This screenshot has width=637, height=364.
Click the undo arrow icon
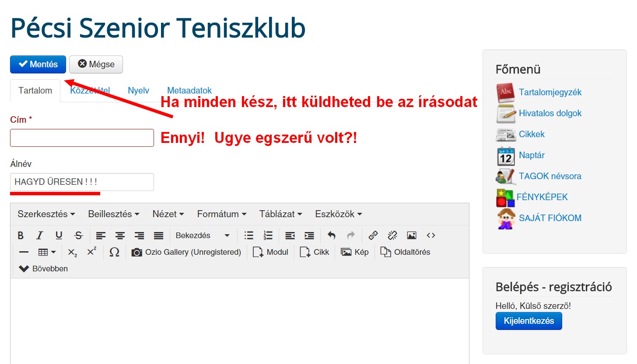tap(332, 236)
